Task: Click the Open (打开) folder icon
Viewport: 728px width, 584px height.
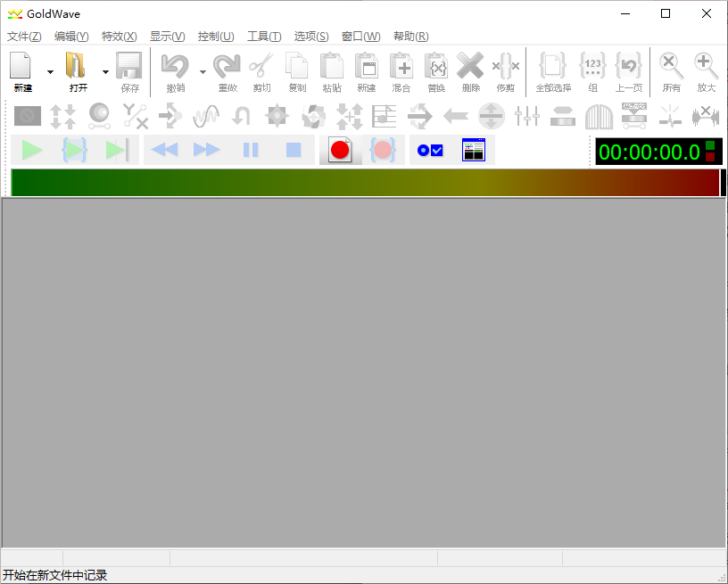Action: (78, 67)
